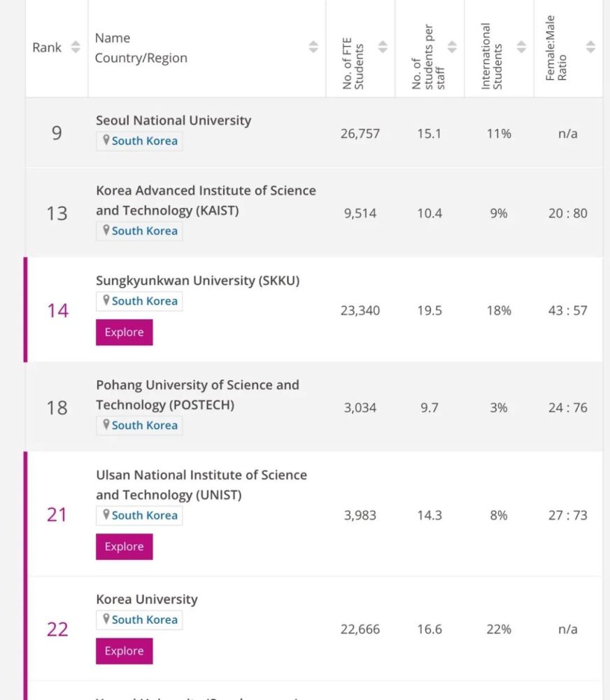
Task: Click Explore beneath Korea University
Action: click(124, 651)
